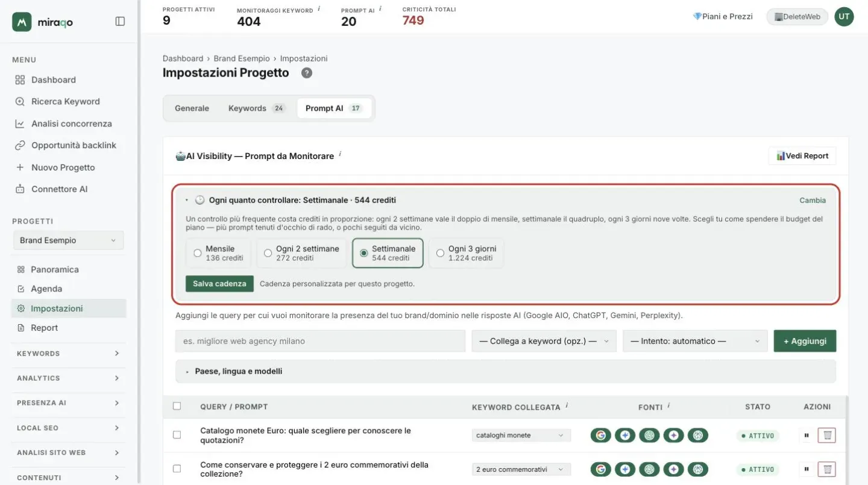The image size is (868, 485).
Task: Open the help icon beside Impostazioni Progetto
Action: pos(307,73)
